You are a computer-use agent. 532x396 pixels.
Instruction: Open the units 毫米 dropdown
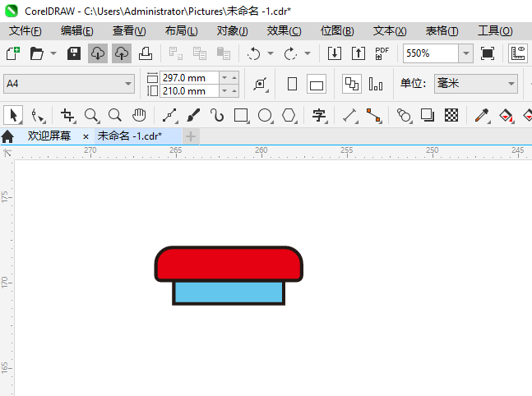(476, 84)
